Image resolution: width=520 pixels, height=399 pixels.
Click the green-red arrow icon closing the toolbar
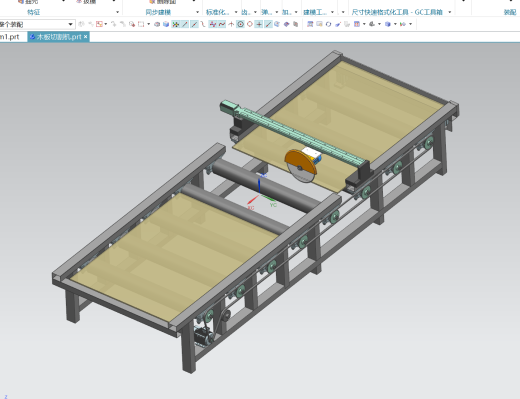[x=403, y=24]
